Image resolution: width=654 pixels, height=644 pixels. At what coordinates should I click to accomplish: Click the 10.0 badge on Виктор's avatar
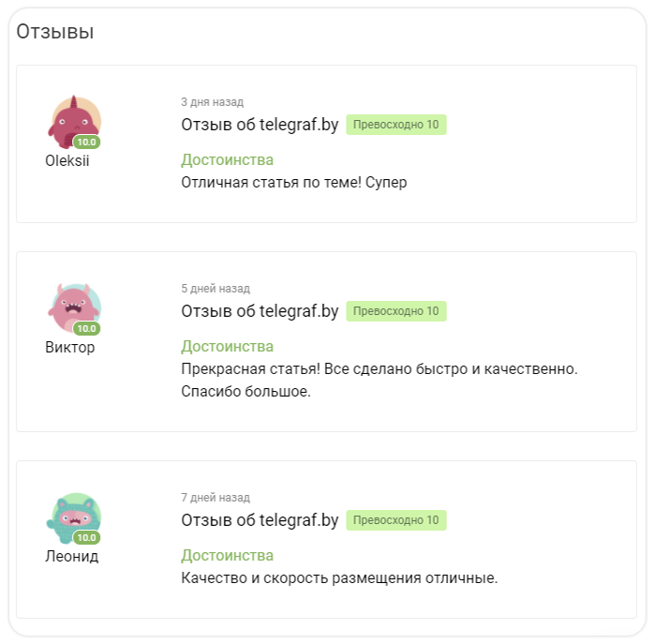(87, 328)
